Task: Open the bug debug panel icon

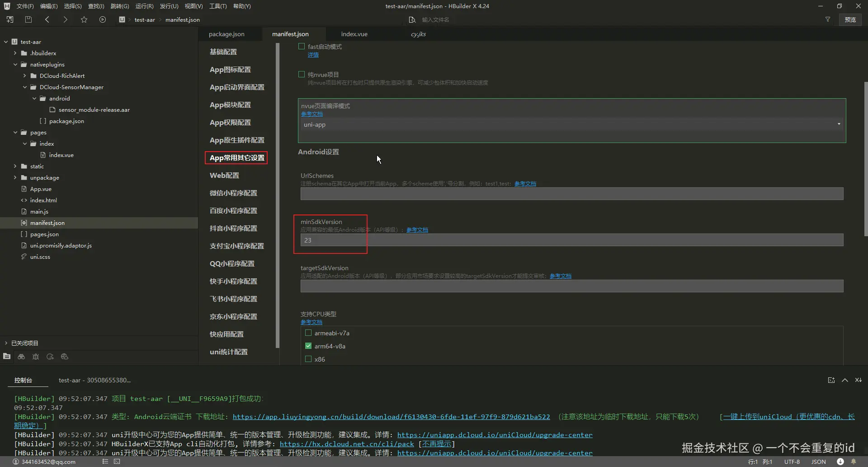Action: click(x=36, y=357)
